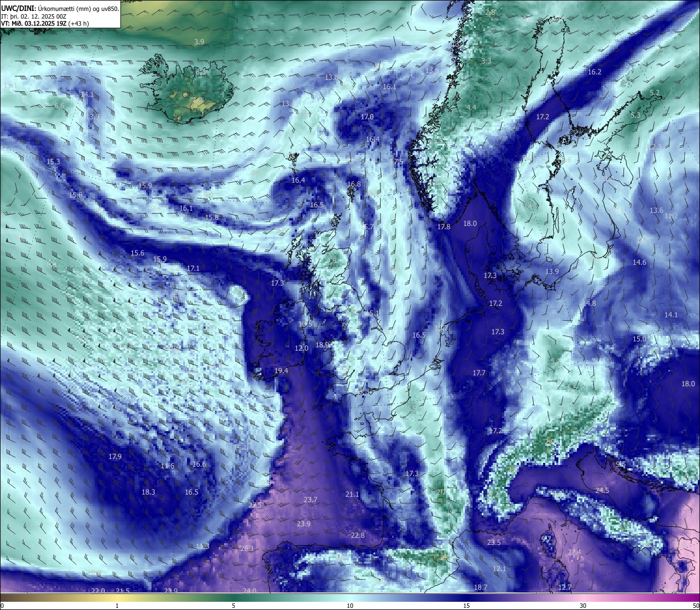Click the 16.2 value label

tap(594, 72)
